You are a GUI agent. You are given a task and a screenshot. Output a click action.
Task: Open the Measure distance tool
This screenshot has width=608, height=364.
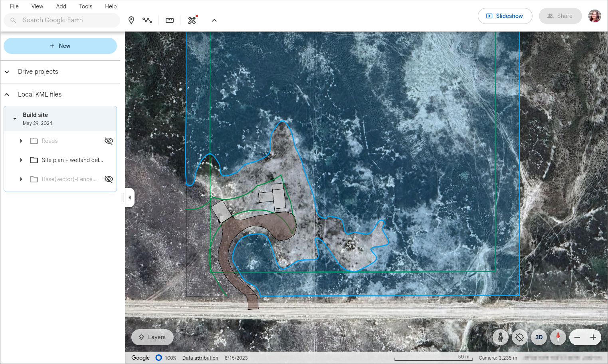click(169, 20)
